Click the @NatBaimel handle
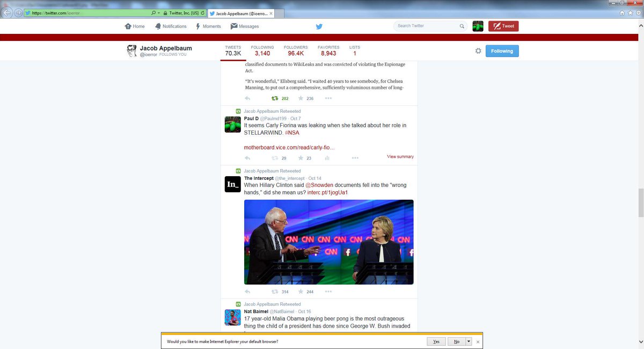Image resolution: width=644 pixels, height=349 pixels. coord(281,311)
